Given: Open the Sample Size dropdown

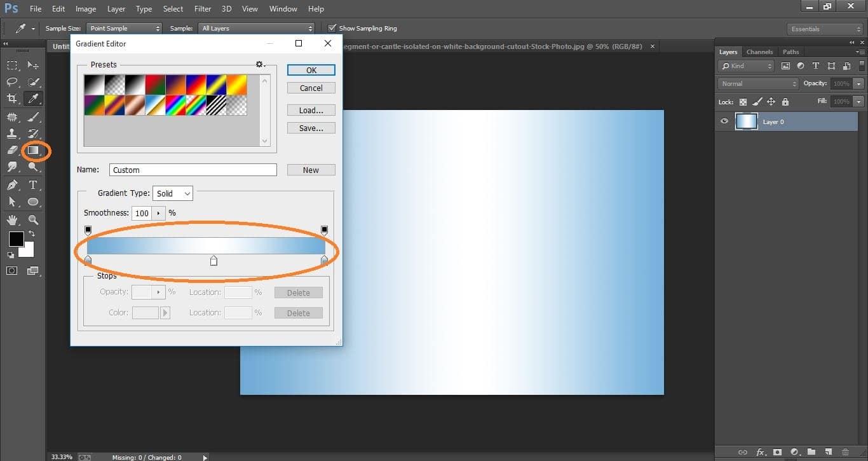Looking at the screenshot, I should click(124, 28).
